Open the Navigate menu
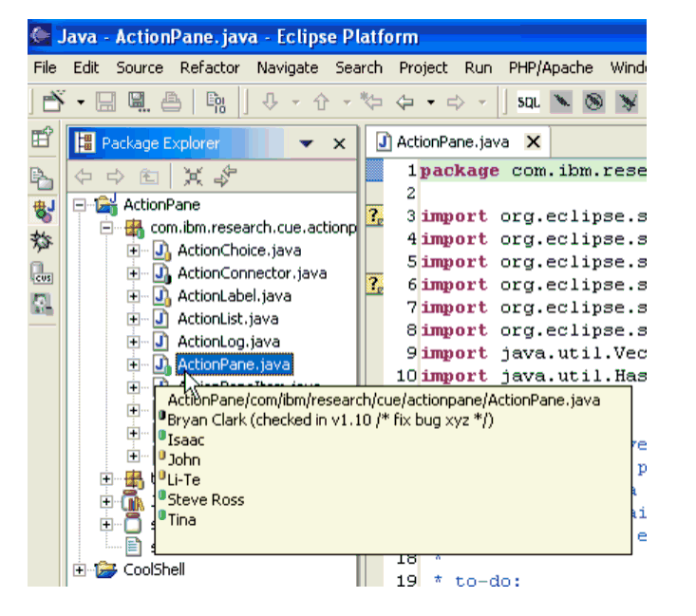 coord(287,67)
